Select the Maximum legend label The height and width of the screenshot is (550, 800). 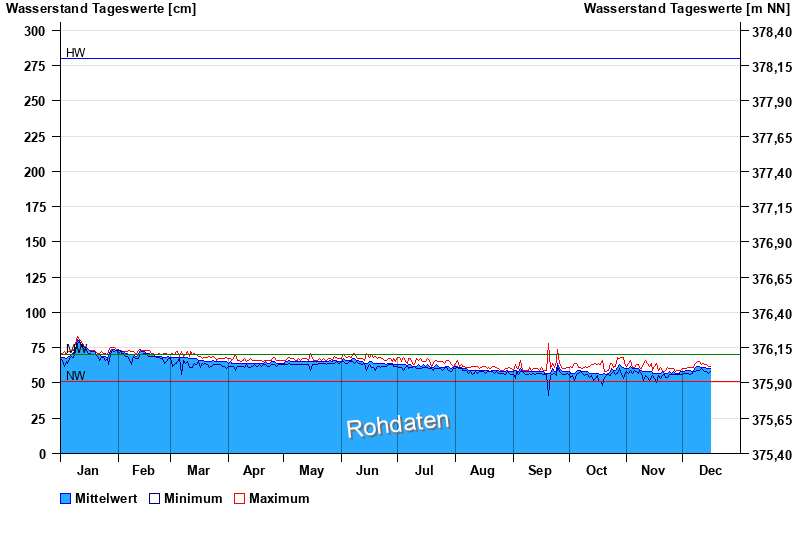[279, 498]
